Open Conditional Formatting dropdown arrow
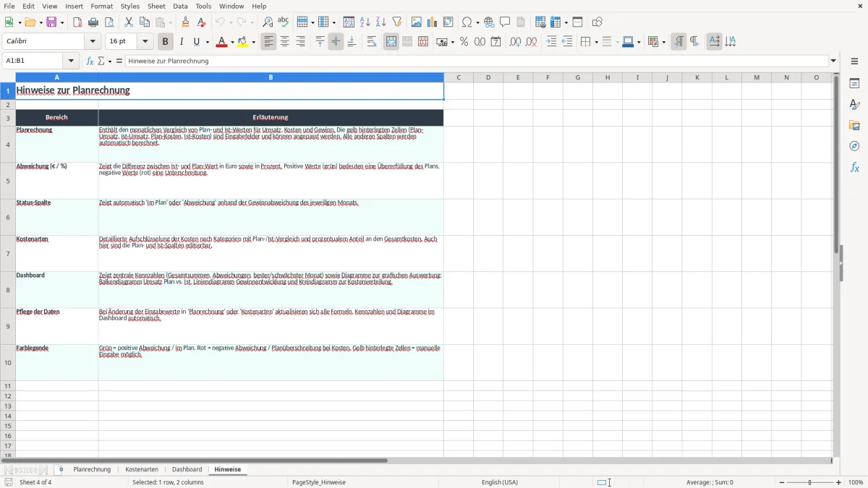The height and width of the screenshot is (488, 868). coord(663,42)
